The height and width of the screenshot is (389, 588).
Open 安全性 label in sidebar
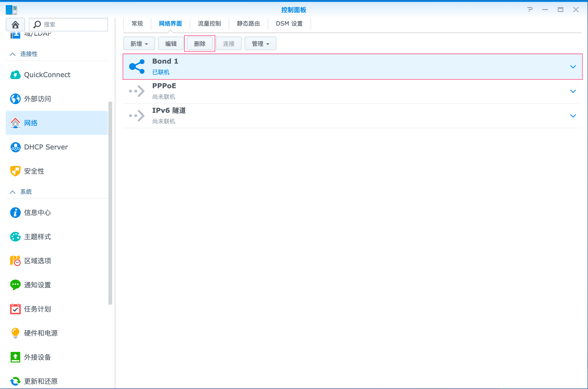coord(34,171)
